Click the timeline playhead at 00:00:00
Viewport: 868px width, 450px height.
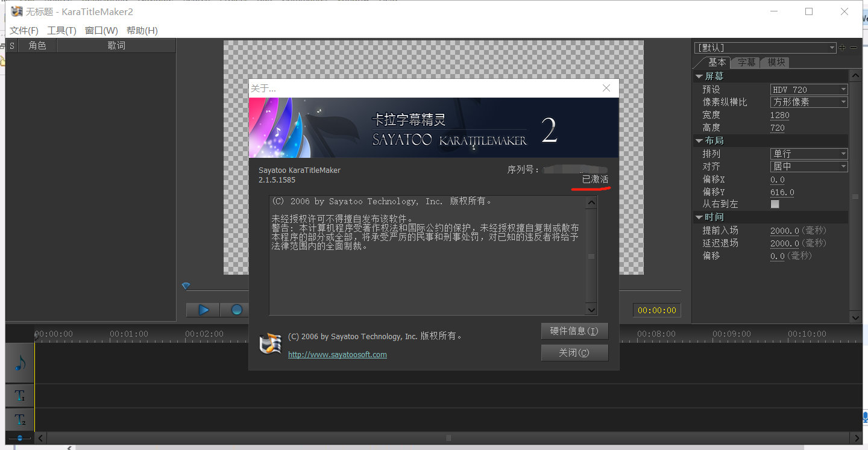point(36,335)
